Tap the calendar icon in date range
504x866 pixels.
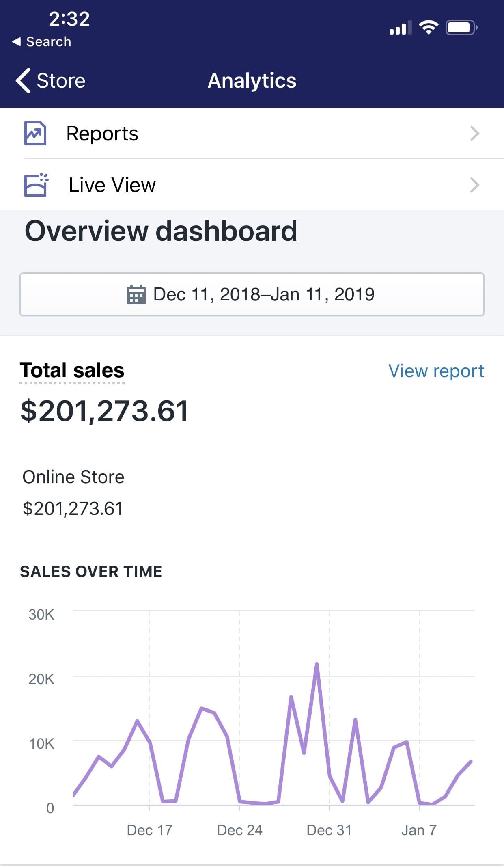(136, 295)
